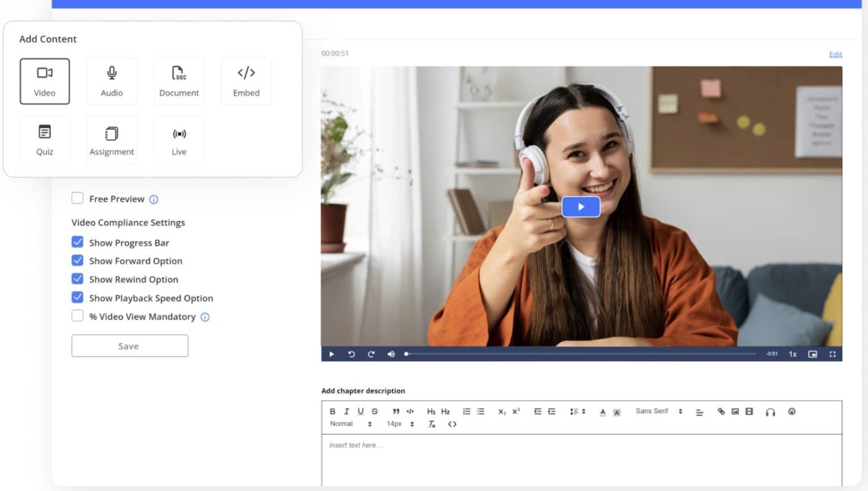Click the headphones audio icon in the editor toolbar
The width and height of the screenshot is (868, 491).
click(770, 412)
